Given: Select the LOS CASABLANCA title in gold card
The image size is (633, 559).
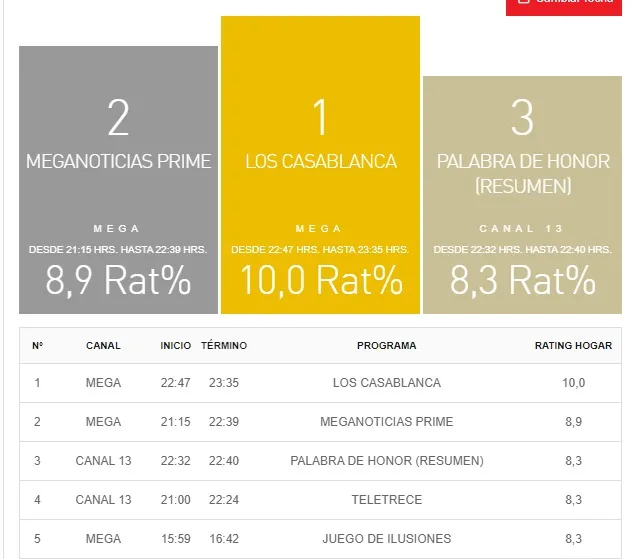Looking at the screenshot, I should [x=321, y=161].
